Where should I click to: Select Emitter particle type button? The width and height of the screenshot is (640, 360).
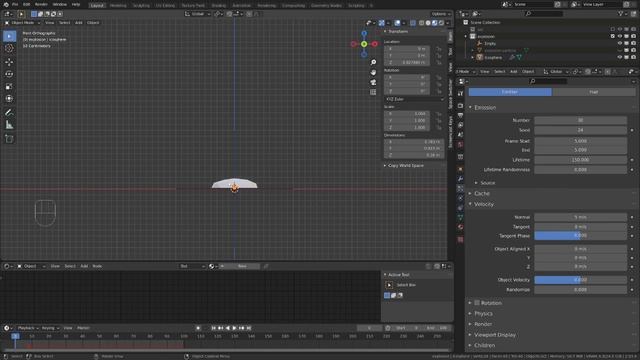point(510,92)
